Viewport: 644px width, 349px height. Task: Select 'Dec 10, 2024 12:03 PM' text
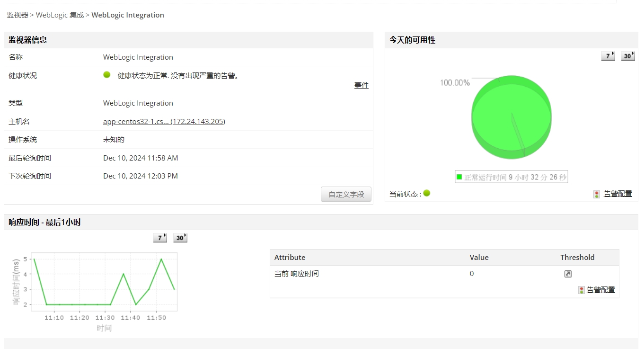(x=141, y=176)
